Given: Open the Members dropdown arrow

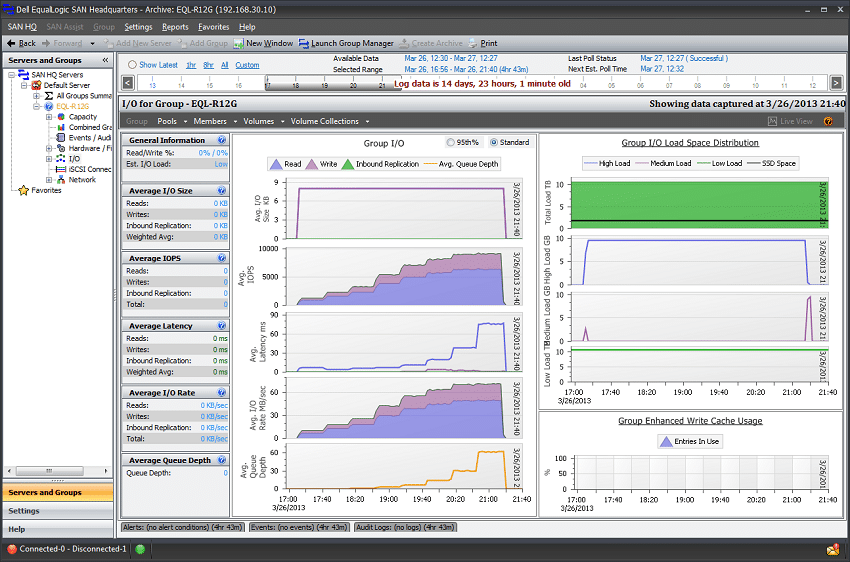Looking at the screenshot, I should pos(235,121).
